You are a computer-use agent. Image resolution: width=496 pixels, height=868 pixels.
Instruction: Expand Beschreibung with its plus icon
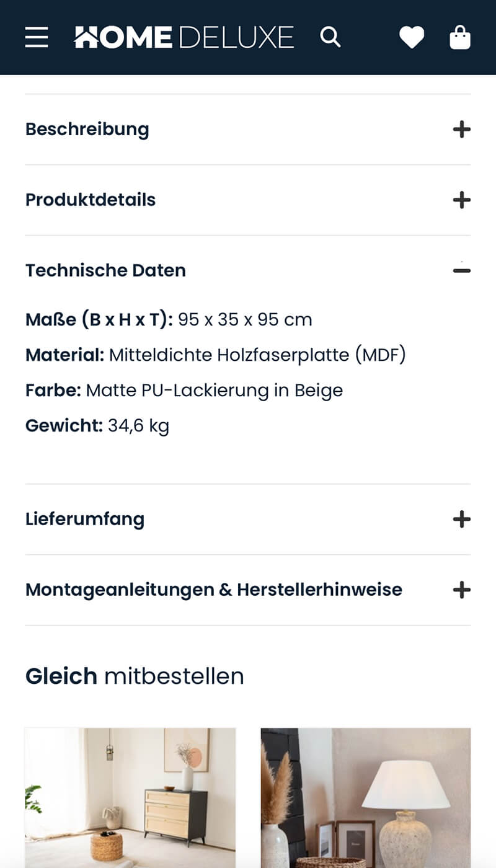tap(461, 130)
